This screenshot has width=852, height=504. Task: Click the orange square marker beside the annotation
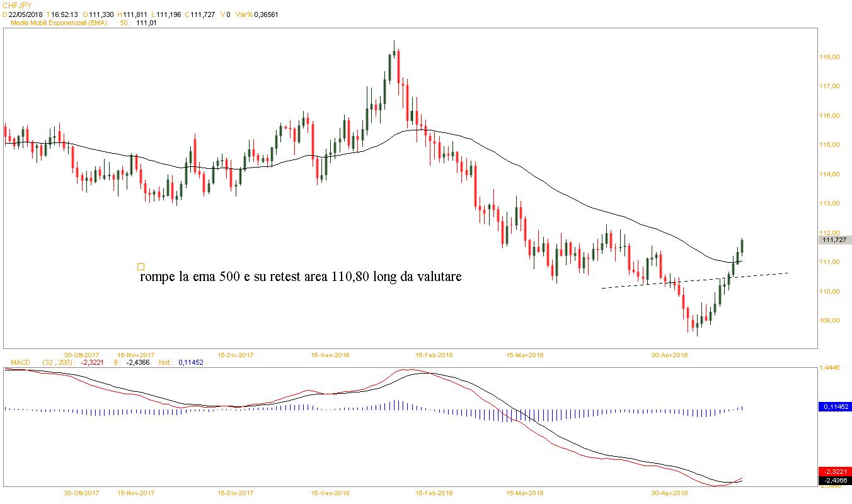141,266
